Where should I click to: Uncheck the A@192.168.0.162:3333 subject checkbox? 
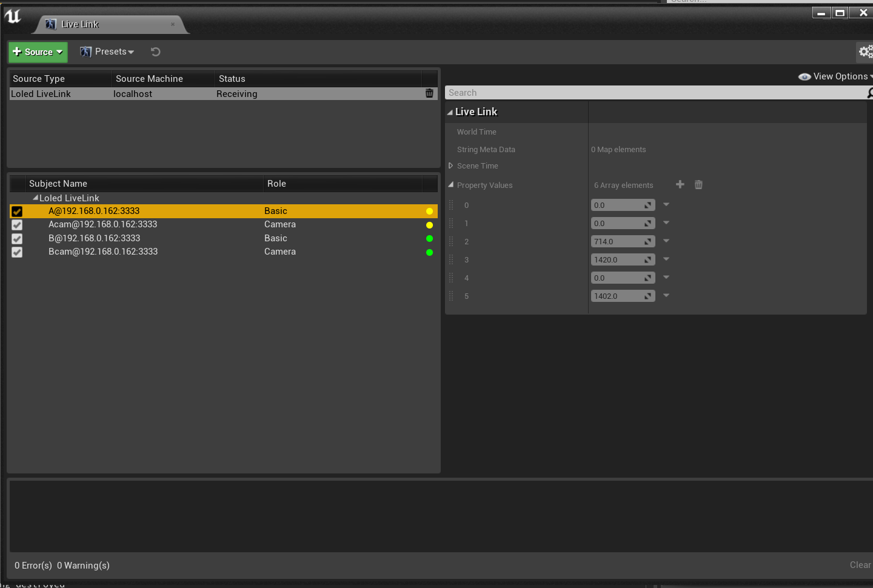(x=17, y=212)
